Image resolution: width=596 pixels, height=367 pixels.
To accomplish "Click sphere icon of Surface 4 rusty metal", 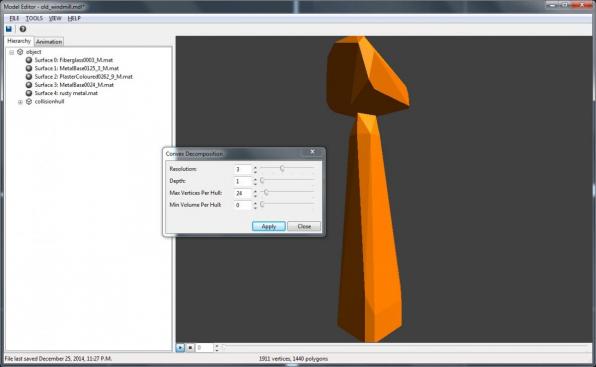I will point(29,93).
